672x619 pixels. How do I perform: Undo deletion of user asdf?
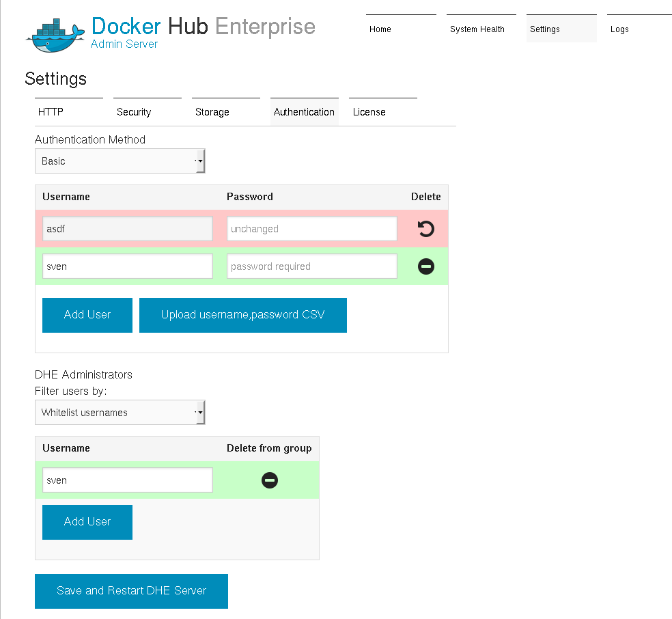(425, 228)
